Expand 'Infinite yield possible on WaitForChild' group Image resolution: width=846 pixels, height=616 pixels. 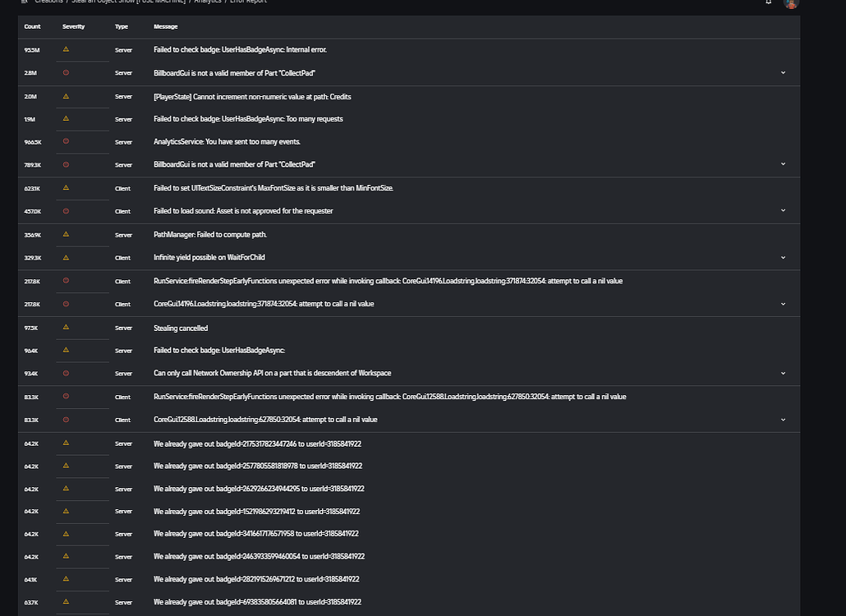point(783,257)
